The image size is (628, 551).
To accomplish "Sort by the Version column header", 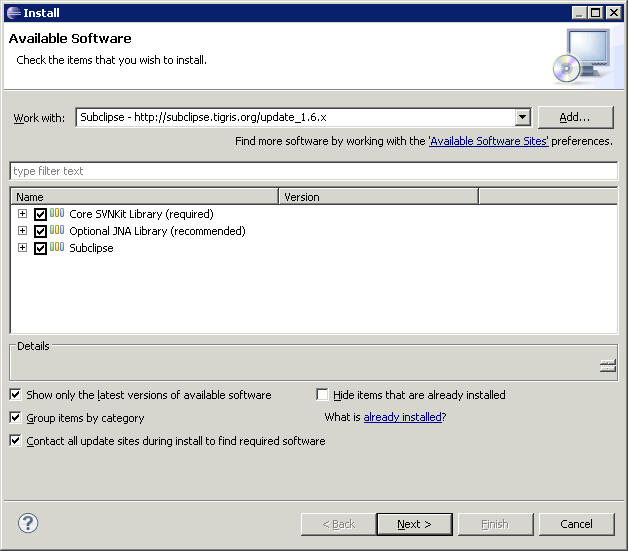I will pos(378,197).
